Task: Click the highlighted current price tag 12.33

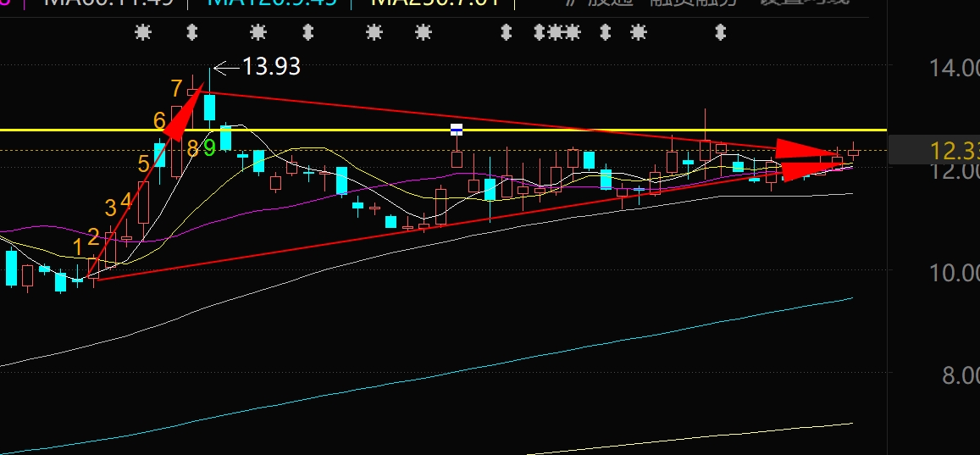Action: pos(933,150)
